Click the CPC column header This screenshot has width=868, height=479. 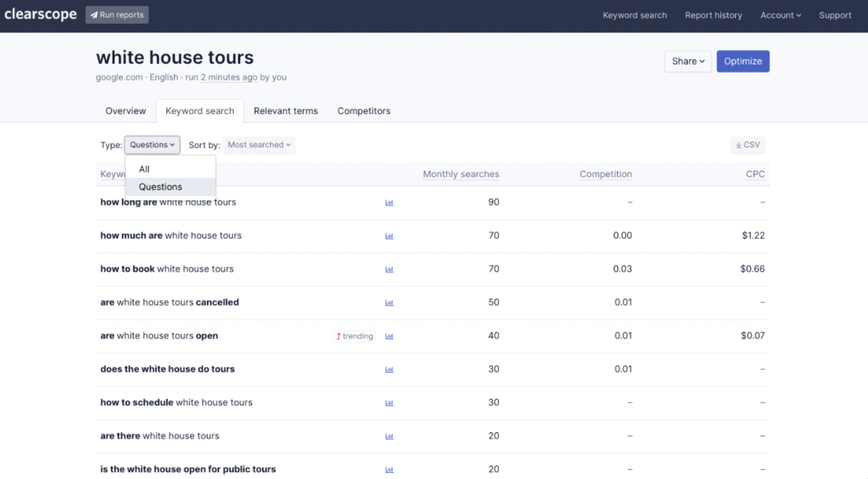[x=755, y=174]
